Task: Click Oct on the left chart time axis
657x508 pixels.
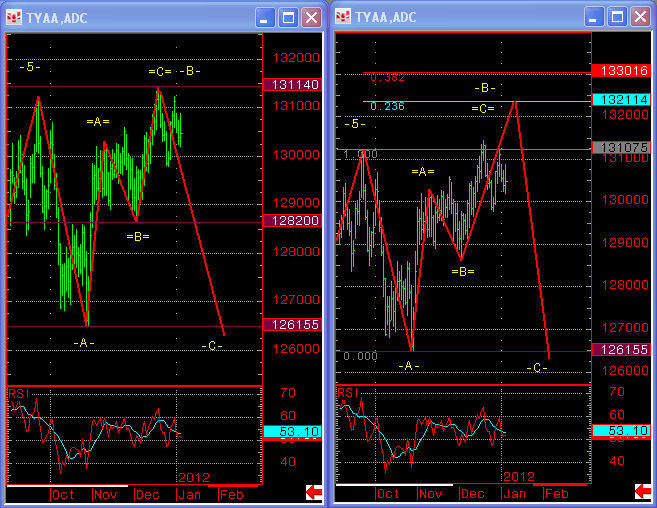Action: [x=65, y=494]
